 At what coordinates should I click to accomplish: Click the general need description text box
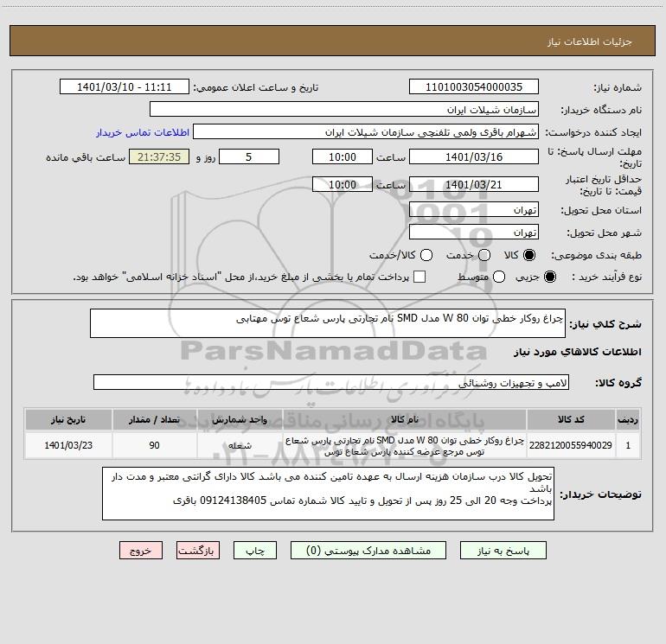328,323
